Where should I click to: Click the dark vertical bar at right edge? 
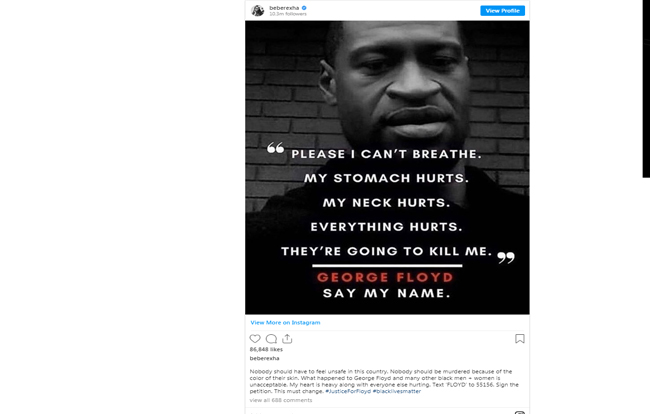coord(646,89)
